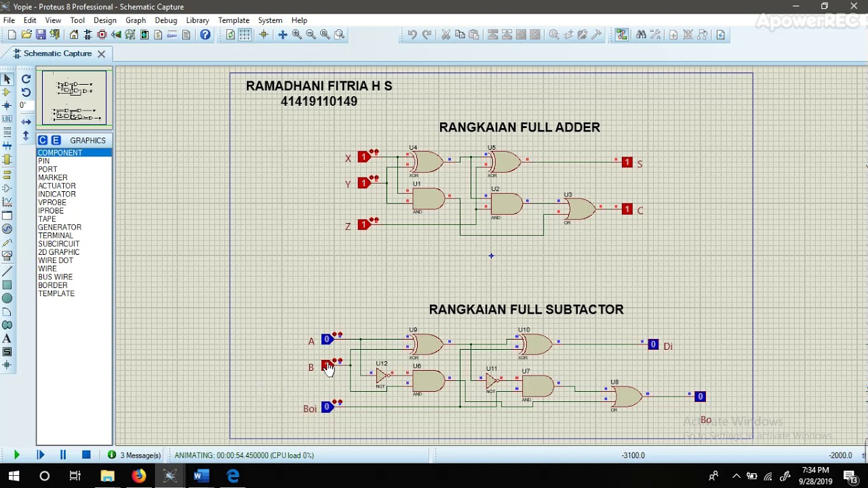This screenshot has width=868, height=488.
Task: Open the File menu
Action: (9, 20)
